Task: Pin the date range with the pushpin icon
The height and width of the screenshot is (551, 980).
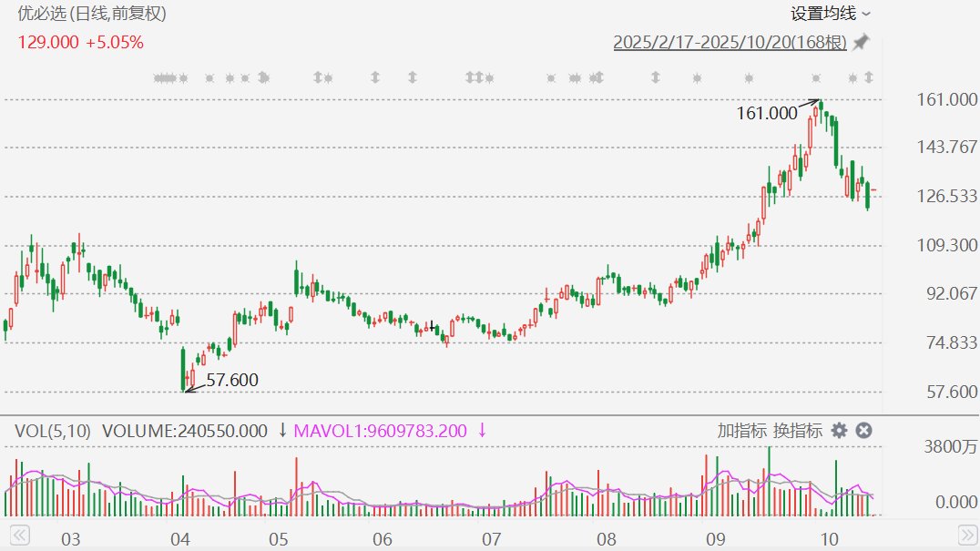Action: 861,42
